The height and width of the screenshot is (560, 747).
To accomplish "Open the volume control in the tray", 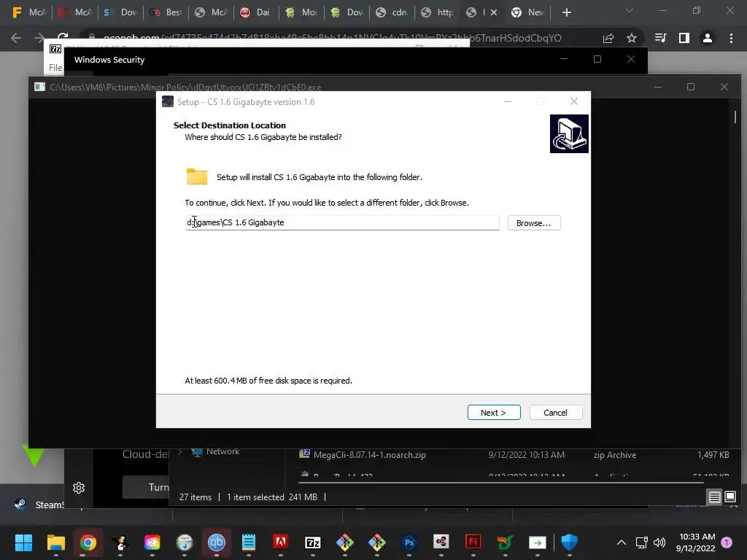I will (x=659, y=542).
